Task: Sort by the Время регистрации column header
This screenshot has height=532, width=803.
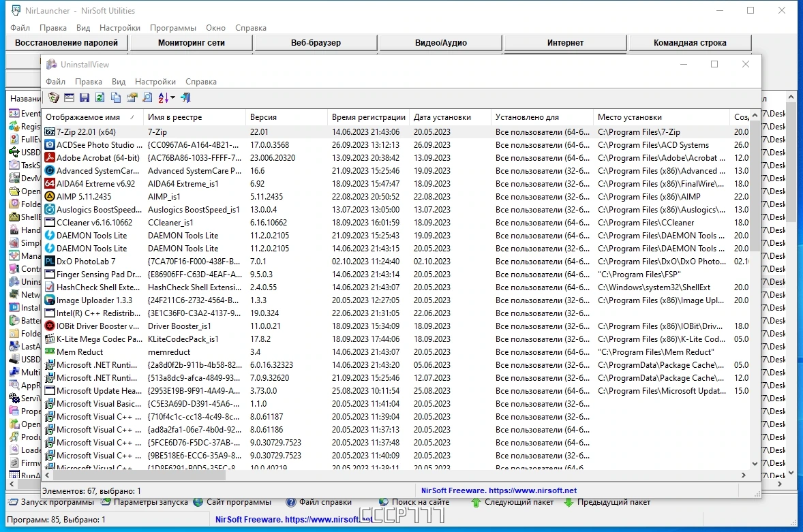Action: [368, 117]
